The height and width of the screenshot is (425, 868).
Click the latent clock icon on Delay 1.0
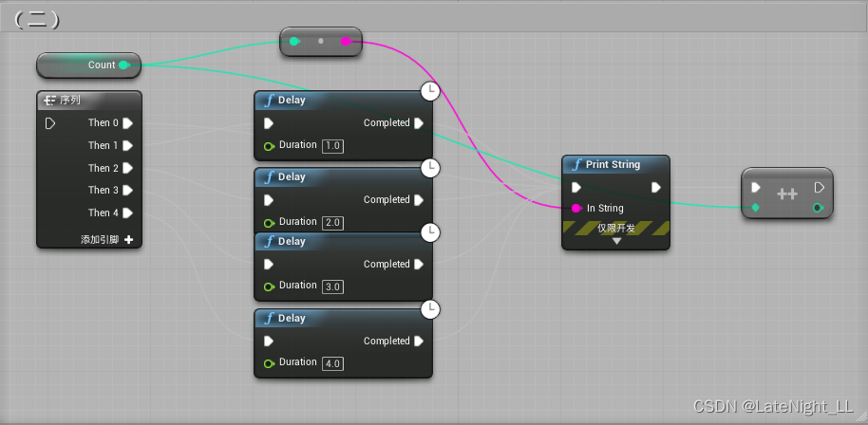click(431, 91)
